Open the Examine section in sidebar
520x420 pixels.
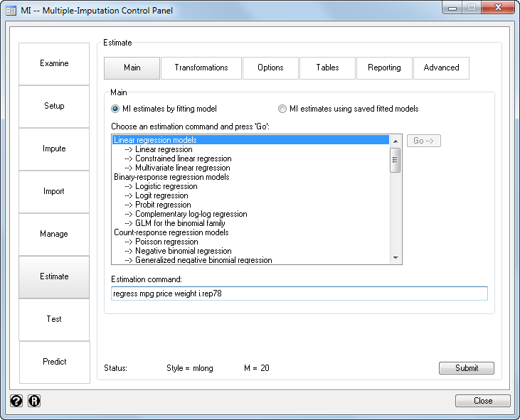click(54, 63)
